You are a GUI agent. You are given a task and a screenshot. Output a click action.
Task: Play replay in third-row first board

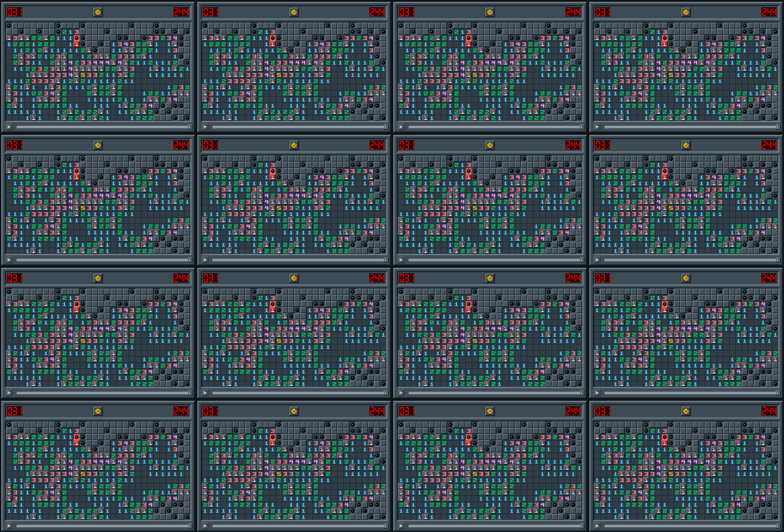click(x=9, y=393)
